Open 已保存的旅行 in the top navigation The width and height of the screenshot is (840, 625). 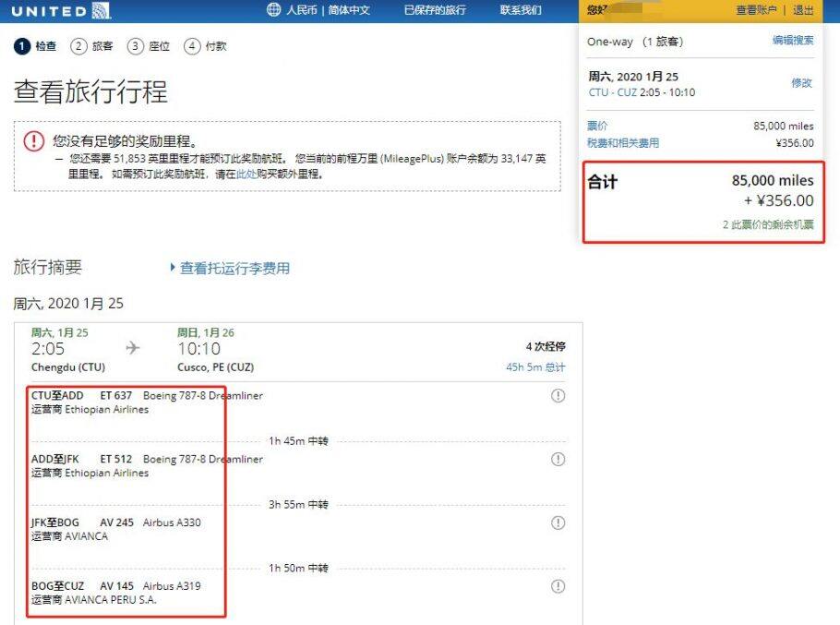click(435, 9)
